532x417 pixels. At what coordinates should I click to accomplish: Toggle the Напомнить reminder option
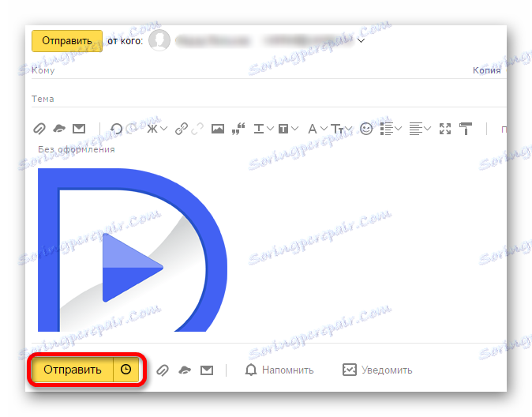[x=279, y=370]
